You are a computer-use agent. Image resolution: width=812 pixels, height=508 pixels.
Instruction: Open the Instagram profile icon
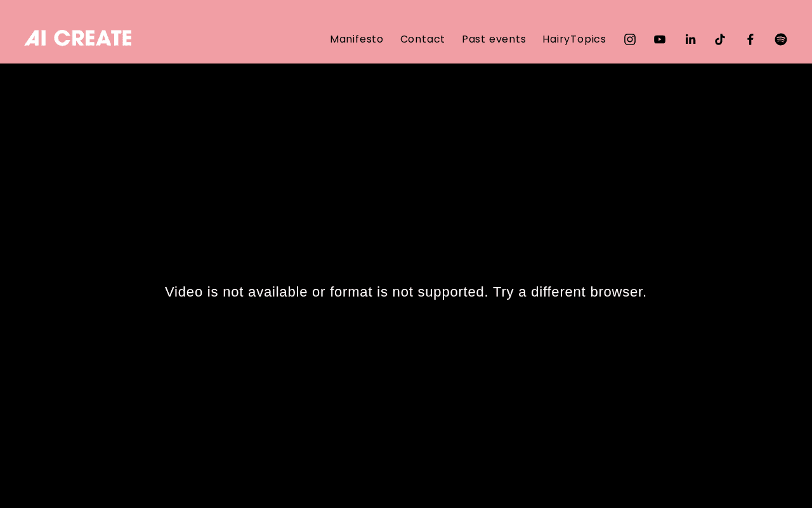click(630, 39)
